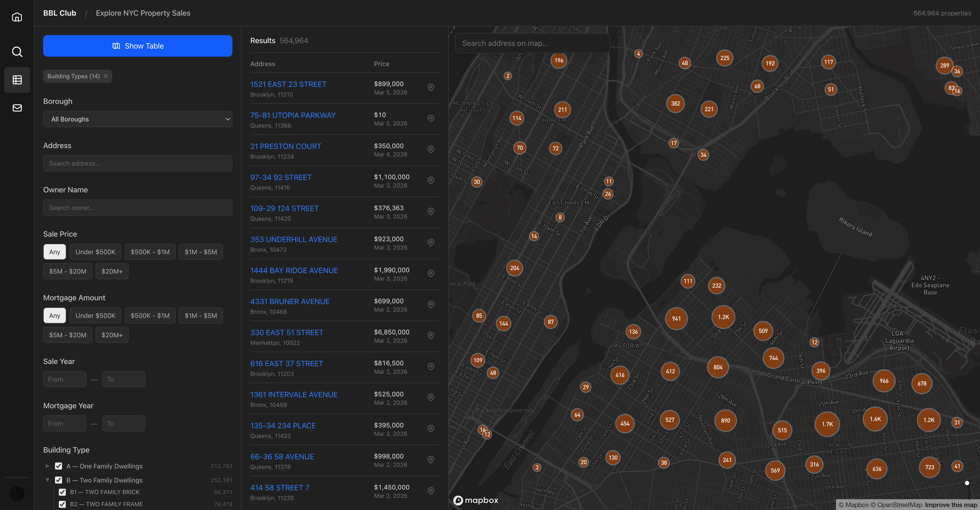Click Sale Year From field
Screen dimensions: 980x510
(65, 379)
